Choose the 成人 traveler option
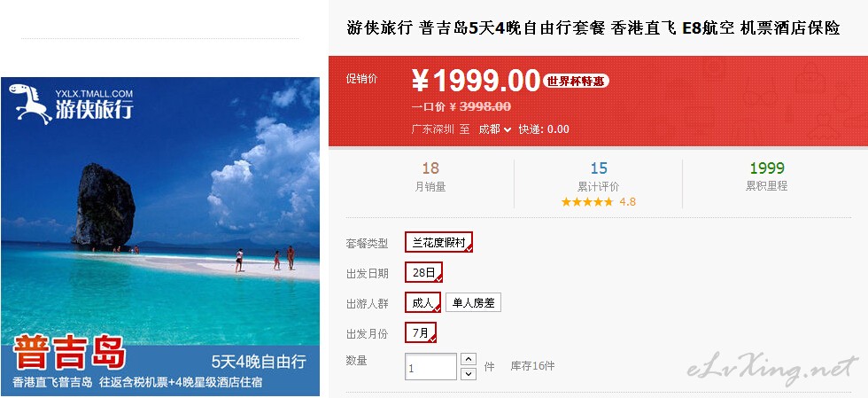868x398 pixels. (x=423, y=302)
